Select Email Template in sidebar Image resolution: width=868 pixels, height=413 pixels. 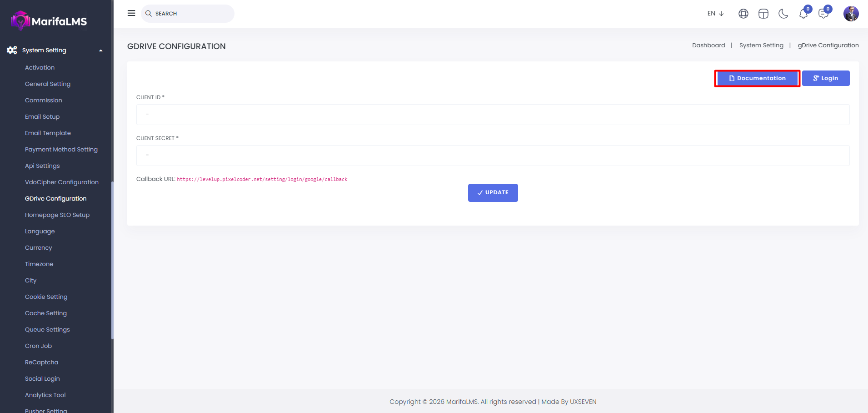48,133
